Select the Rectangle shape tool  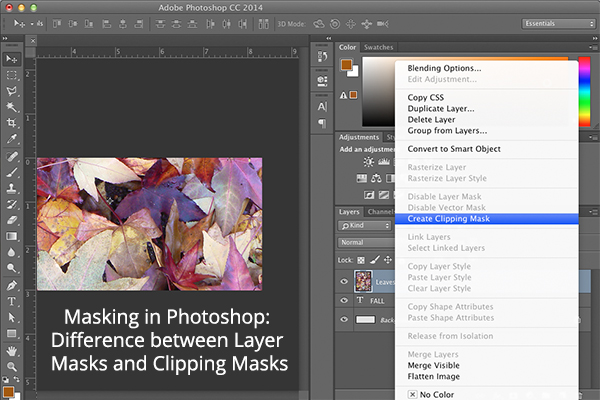(11, 333)
